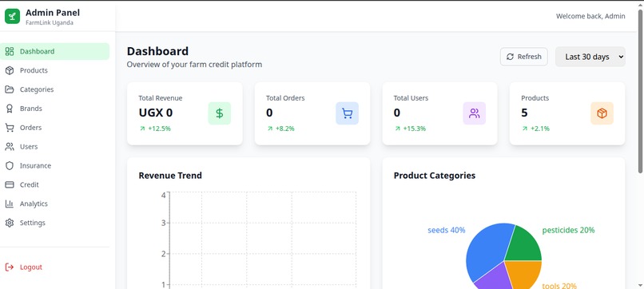Click the shopping cart Total Orders icon

(x=347, y=113)
